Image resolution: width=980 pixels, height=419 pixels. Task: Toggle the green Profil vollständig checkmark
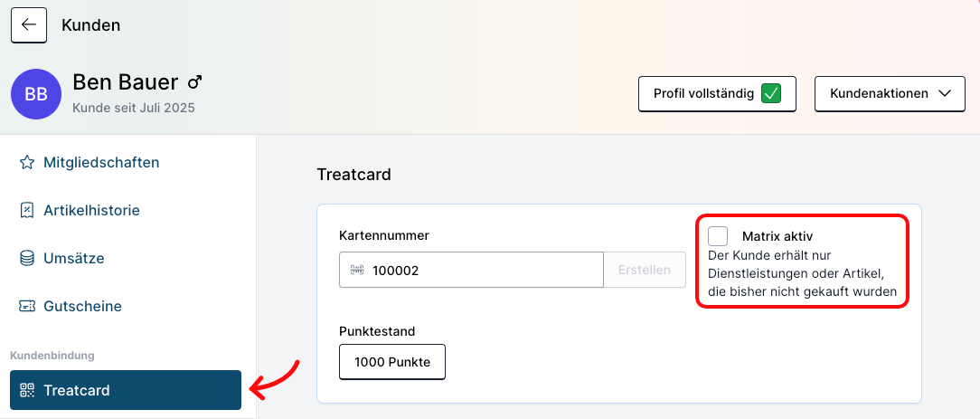coord(771,93)
